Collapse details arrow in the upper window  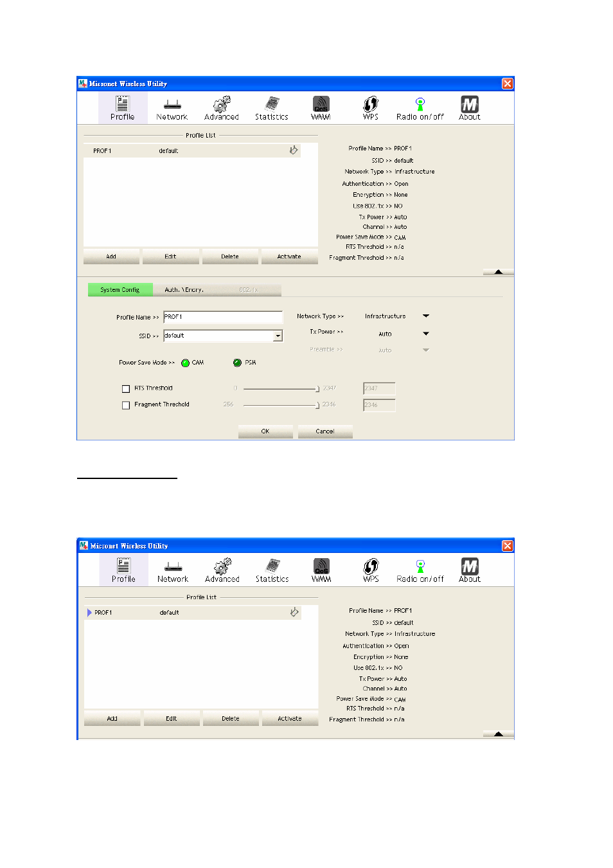tap(499, 272)
